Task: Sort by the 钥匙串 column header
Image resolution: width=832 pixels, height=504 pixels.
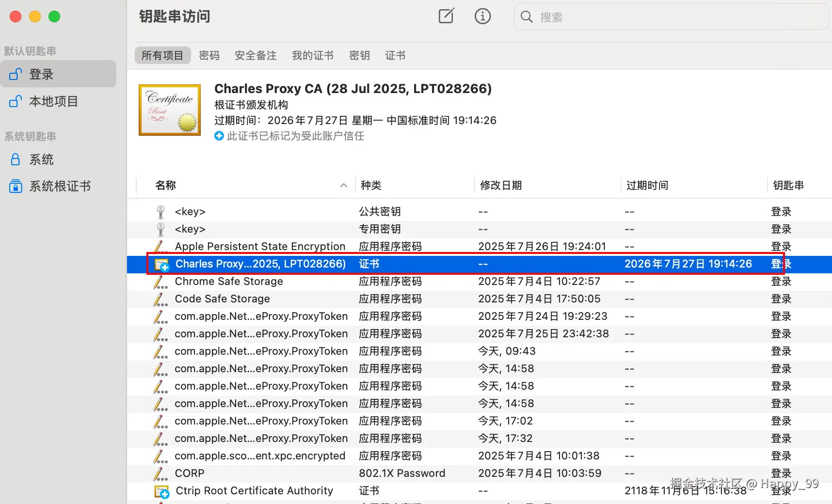Action: pyautogui.click(x=788, y=185)
